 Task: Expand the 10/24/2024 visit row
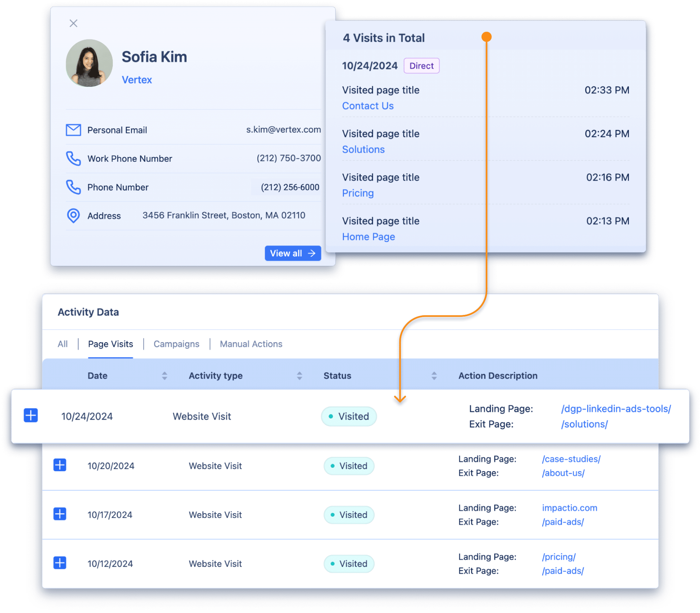pyautogui.click(x=31, y=415)
